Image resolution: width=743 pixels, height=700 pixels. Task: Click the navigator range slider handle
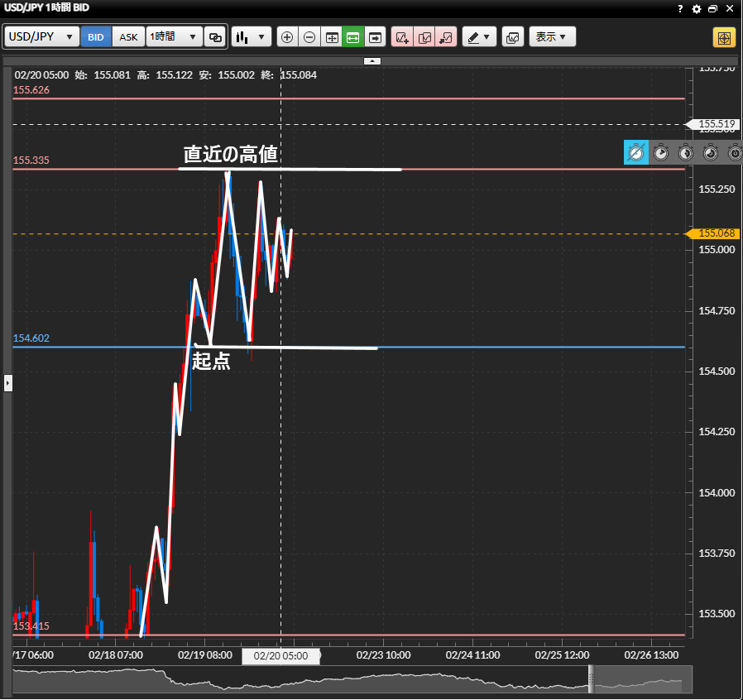591,679
